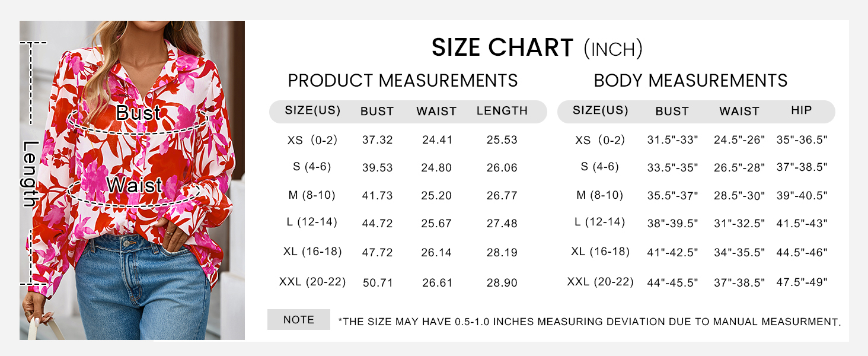Screen dimensions: 868x356
Task: Select the BODY MEASUREMENTS heading
Action: tap(691, 81)
